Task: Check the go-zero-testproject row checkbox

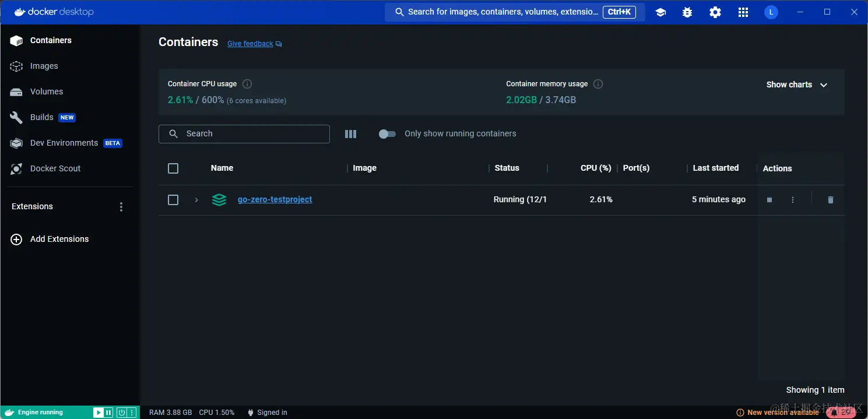Action: (173, 200)
